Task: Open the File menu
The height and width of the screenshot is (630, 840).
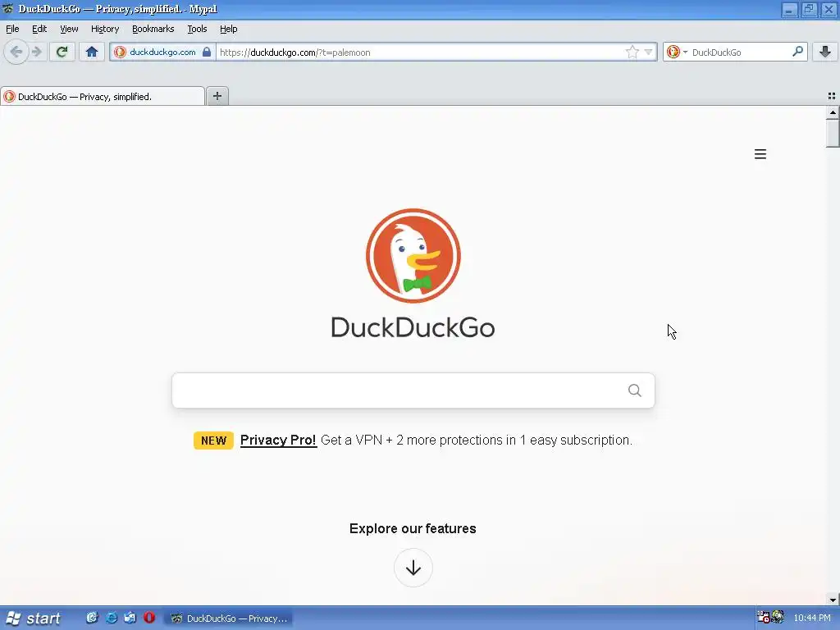Action: 12,29
